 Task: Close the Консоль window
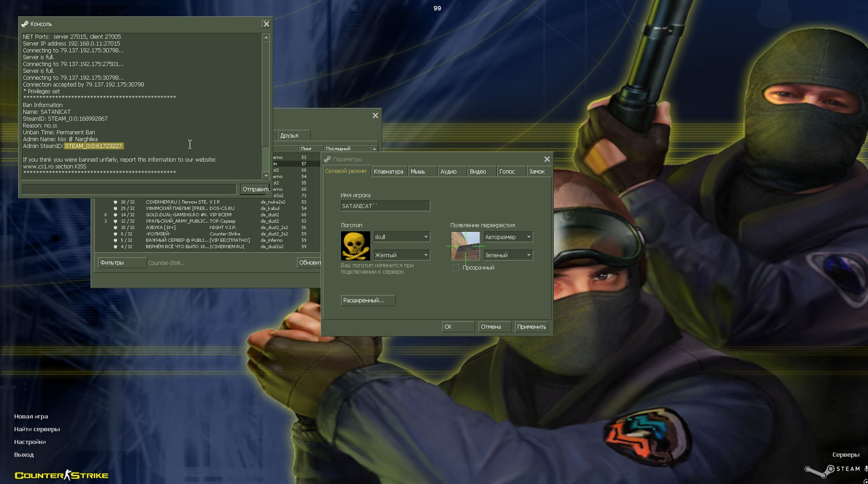(266, 24)
